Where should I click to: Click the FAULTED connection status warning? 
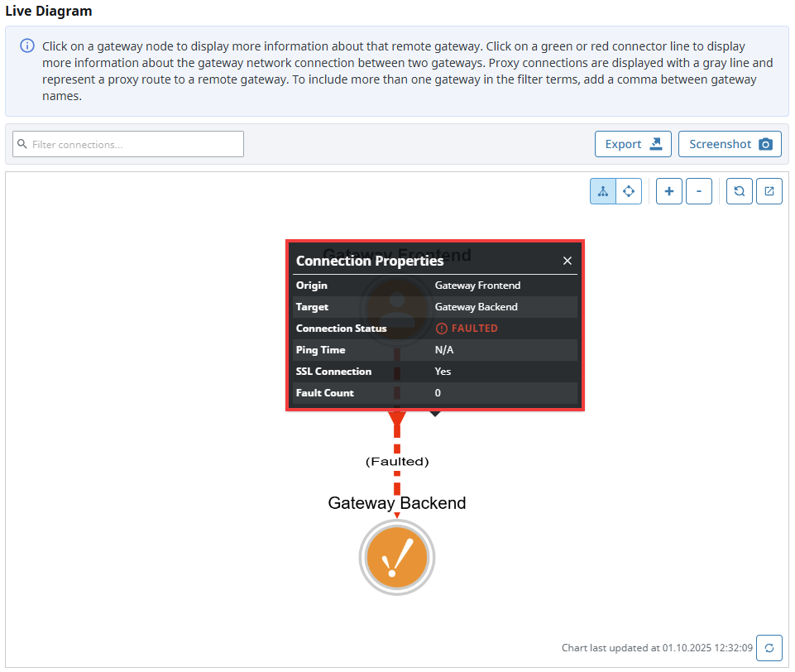tap(467, 329)
